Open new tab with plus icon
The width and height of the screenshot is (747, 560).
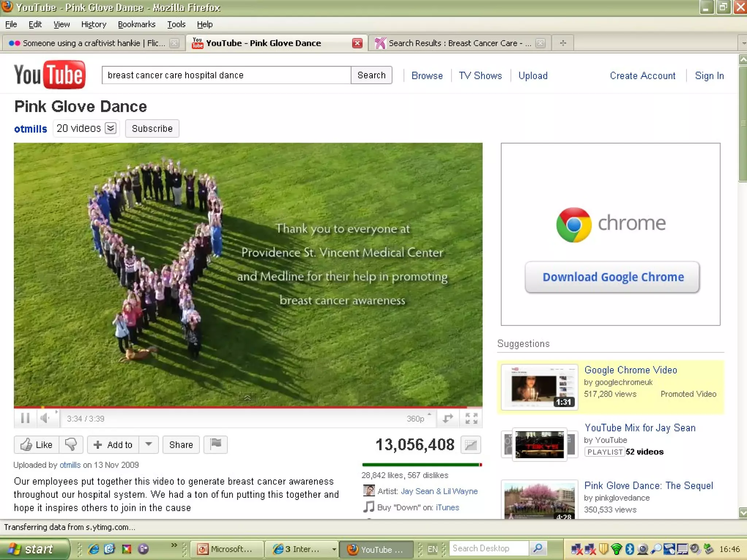(563, 43)
